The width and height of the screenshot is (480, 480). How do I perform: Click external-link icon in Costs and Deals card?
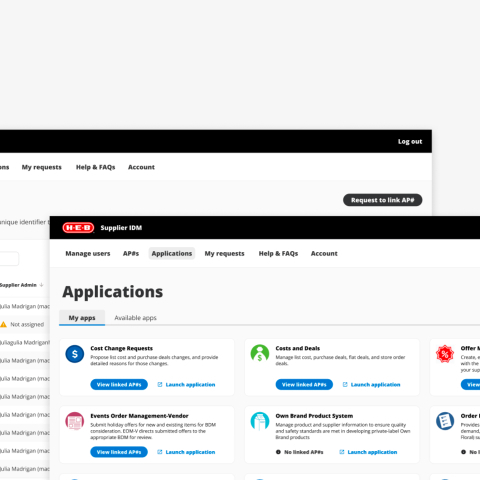tap(345, 385)
